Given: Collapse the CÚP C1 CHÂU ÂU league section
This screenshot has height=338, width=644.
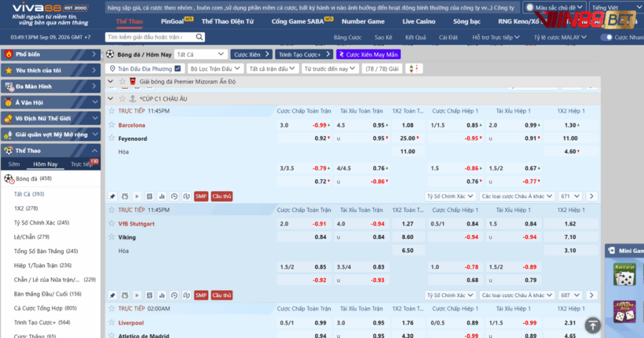Looking at the screenshot, I should coord(111,99).
